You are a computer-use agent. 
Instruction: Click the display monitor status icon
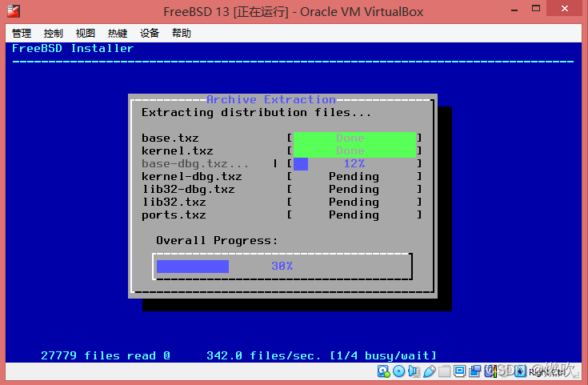pos(459,371)
